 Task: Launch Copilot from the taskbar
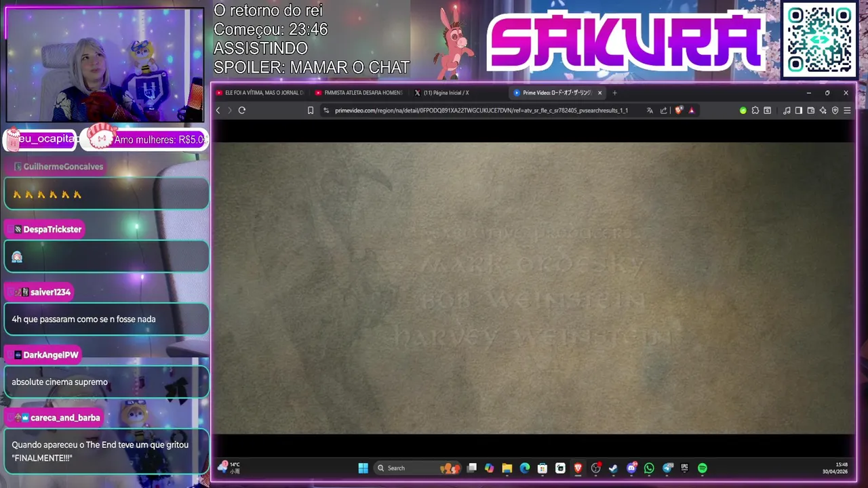[x=490, y=468]
